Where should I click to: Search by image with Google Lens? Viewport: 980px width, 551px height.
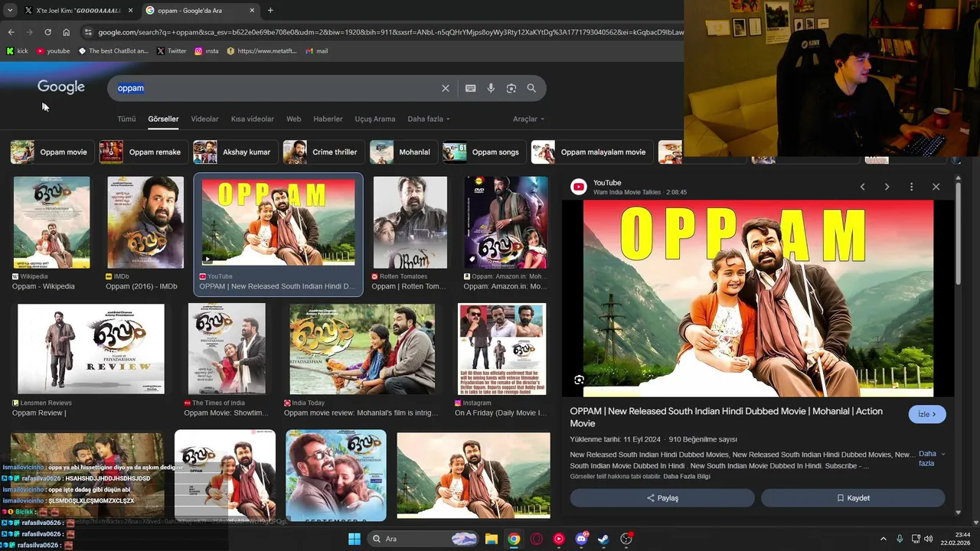pyautogui.click(x=511, y=88)
